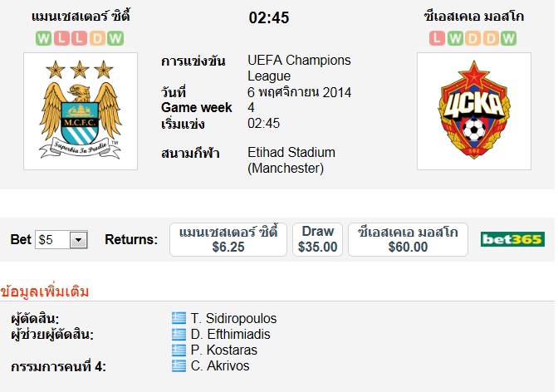The width and height of the screenshot is (558, 392).
Task: Click the Greek flag beside T. Sidiropoulos
Action: 179,319
